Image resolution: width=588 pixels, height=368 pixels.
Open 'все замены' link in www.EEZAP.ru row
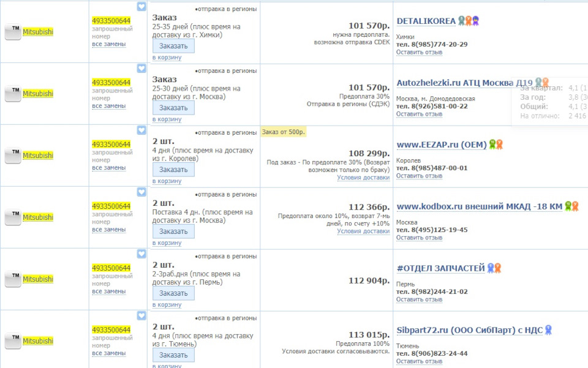[109, 168]
